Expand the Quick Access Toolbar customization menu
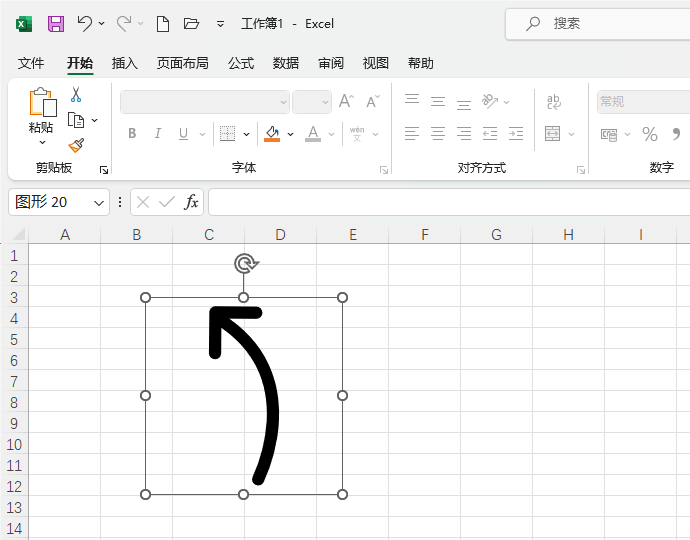This screenshot has width=690, height=540. [220, 24]
